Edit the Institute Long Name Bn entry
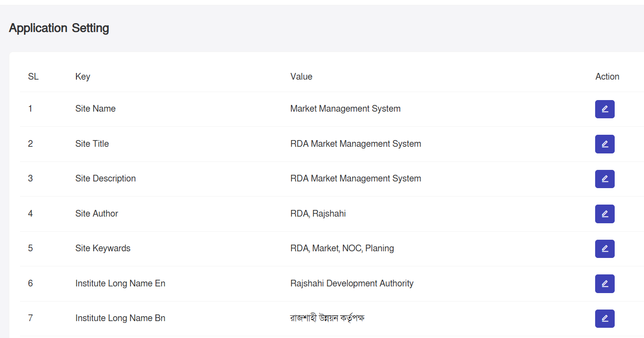Image resolution: width=644 pixels, height=338 pixels. [604, 318]
